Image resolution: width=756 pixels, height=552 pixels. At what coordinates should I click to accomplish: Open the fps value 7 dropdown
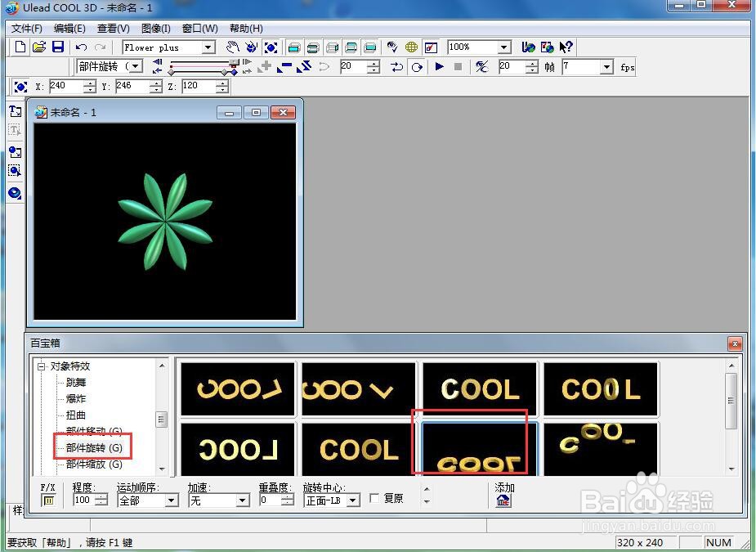(607, 66)
